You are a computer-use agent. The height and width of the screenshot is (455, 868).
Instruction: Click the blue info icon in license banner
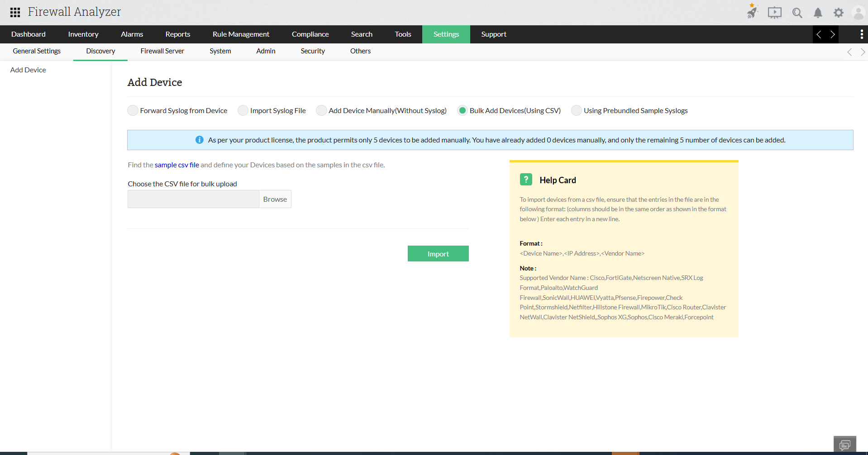pyautogui.click(x=199, y=140)
